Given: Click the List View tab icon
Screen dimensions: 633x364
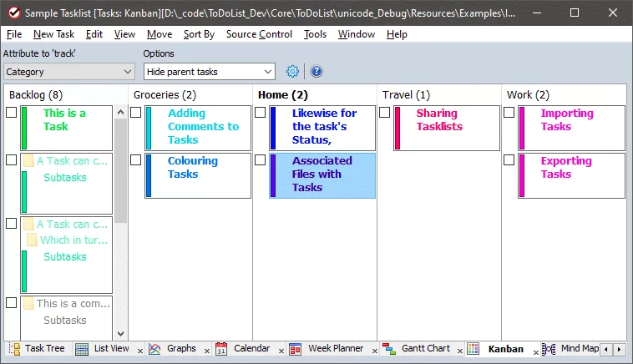Looking at the screenshot, I should coord(82,349).
